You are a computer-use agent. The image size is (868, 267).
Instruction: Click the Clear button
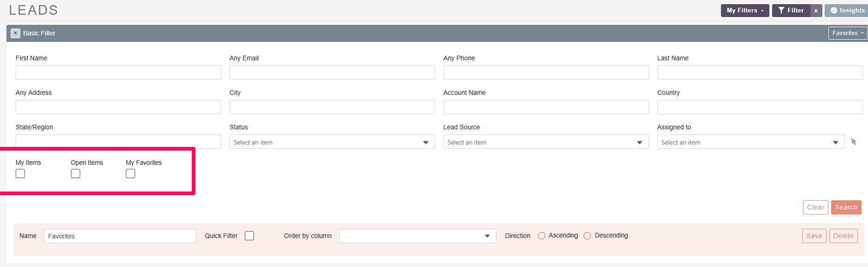click(x=815, y=208)
